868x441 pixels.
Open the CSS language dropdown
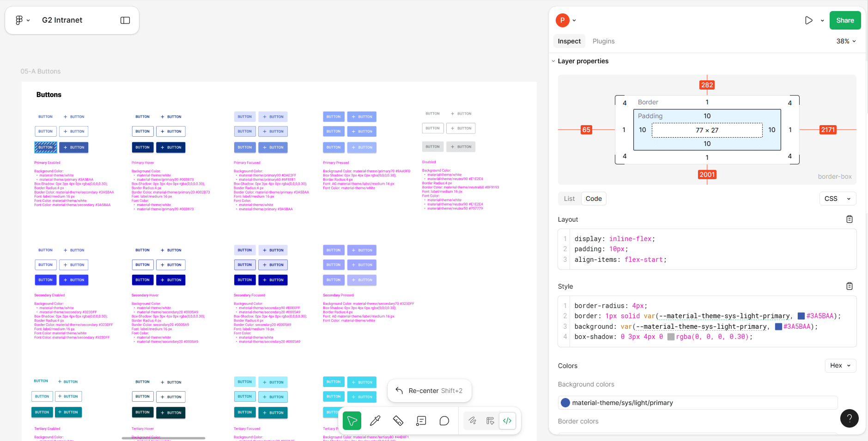click(838, 199)
